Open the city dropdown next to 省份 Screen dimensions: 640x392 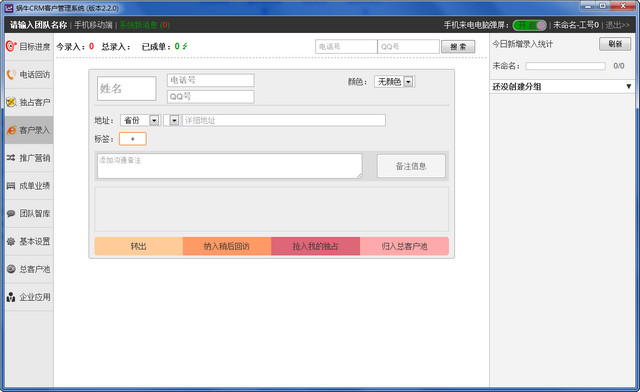point(174,120)
